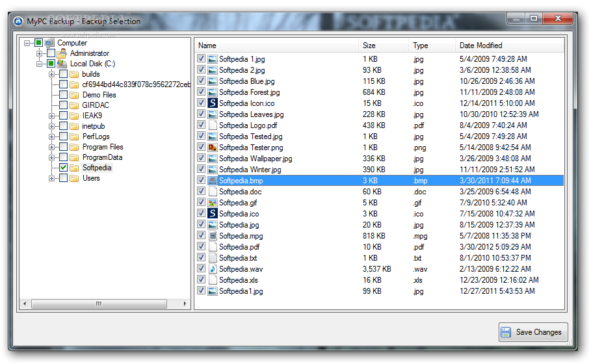Select the Softpedia Winter.jpg file name
This screenshot has width=591, height=364.
pos(250,170)
